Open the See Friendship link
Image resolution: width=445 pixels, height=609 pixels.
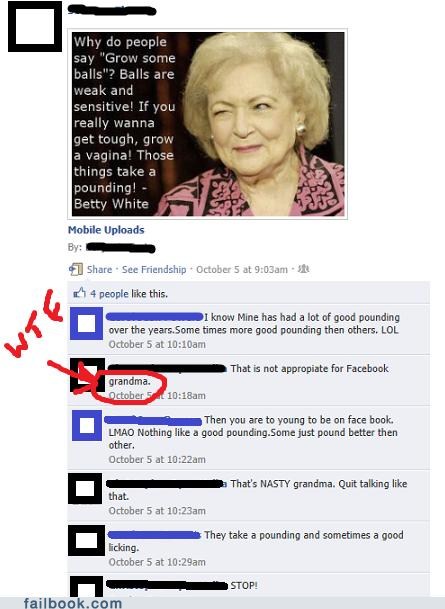pyautogui.click(x=154, y=269)
